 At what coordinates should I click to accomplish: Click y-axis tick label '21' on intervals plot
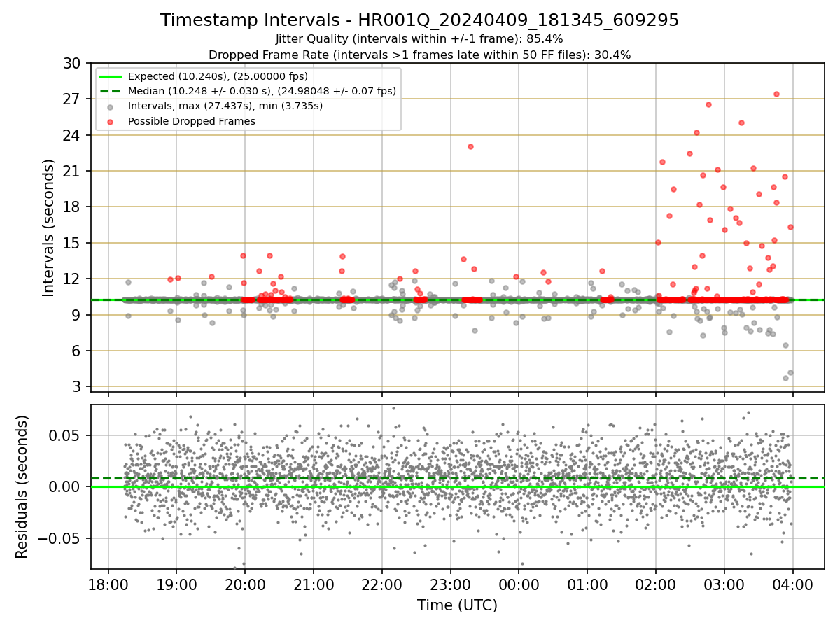(73, 171)
